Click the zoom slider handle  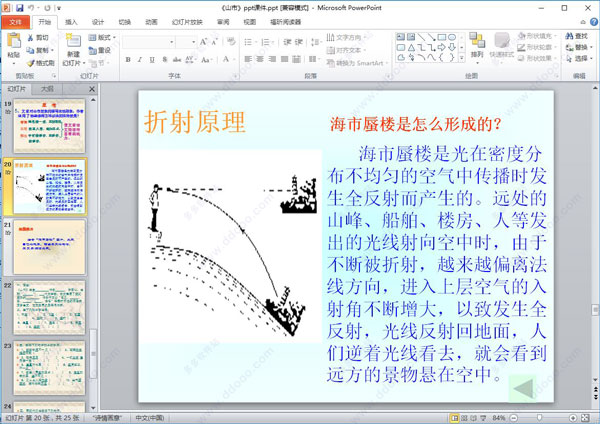coord(539,418)
